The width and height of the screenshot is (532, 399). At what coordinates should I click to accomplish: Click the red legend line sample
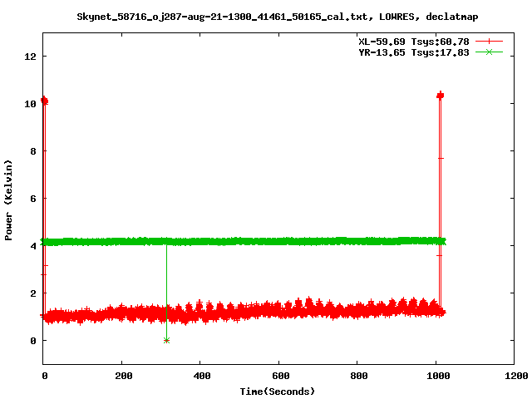pos(489,42)
